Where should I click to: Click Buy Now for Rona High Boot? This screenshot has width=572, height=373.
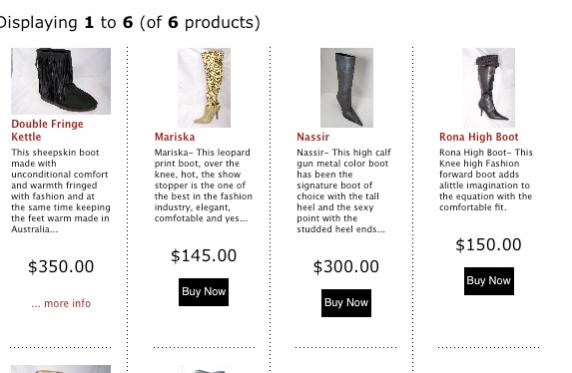489,281
